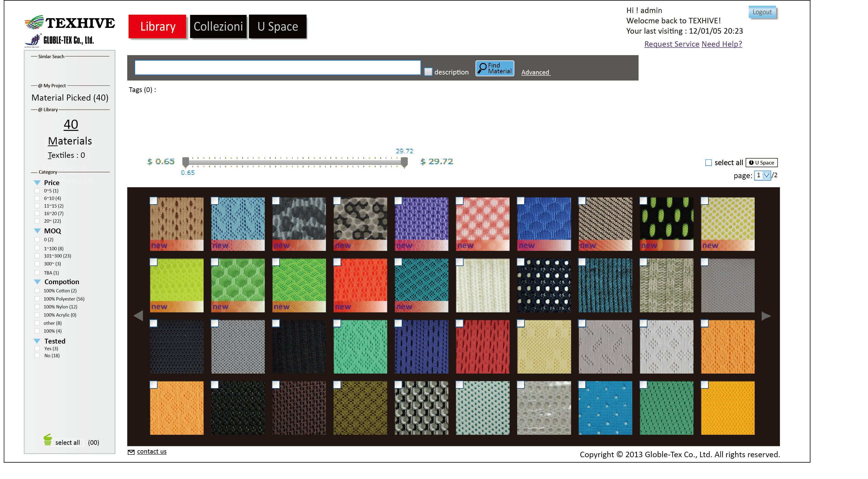
Task: Open the page number dropdown
Action: tap(766, 175)
